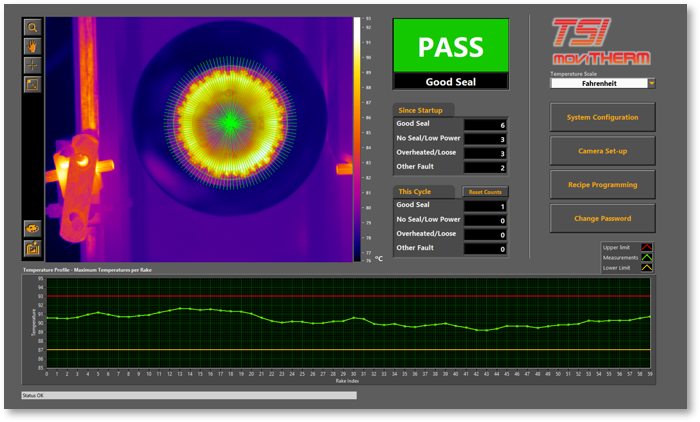This screenshot has width=700, height=422.
Task: Click the moviTHERM logo
Action: (x=601, y=58)
